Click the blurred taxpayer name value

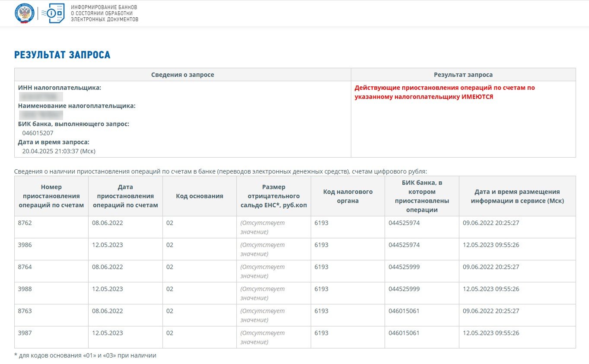point(41,115)
